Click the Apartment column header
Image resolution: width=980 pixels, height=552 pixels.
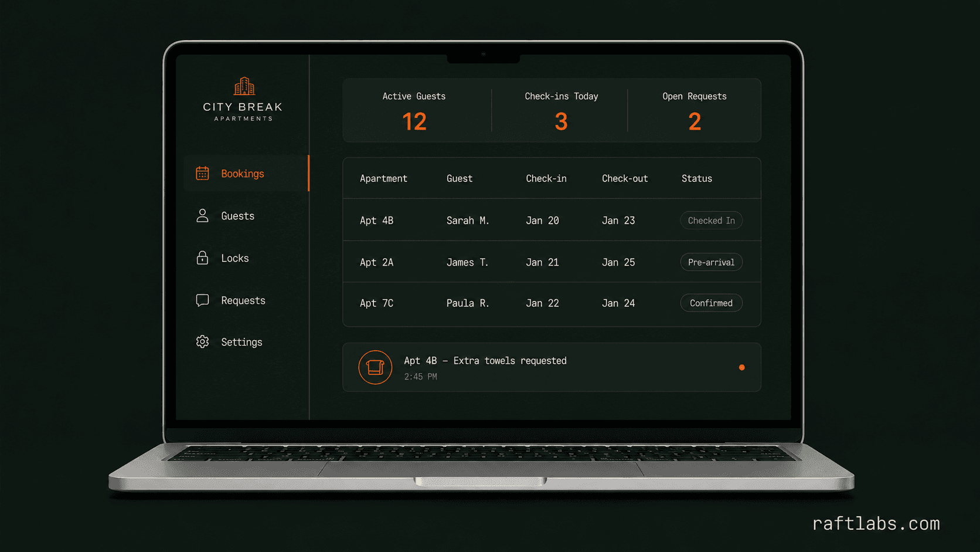point(383,178)
